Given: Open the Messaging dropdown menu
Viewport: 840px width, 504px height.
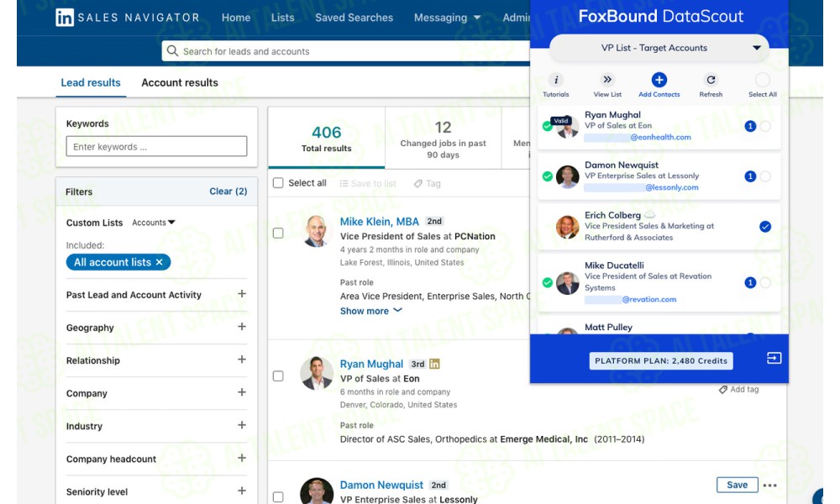Looking at the screenshot, I should click(447, 18).
